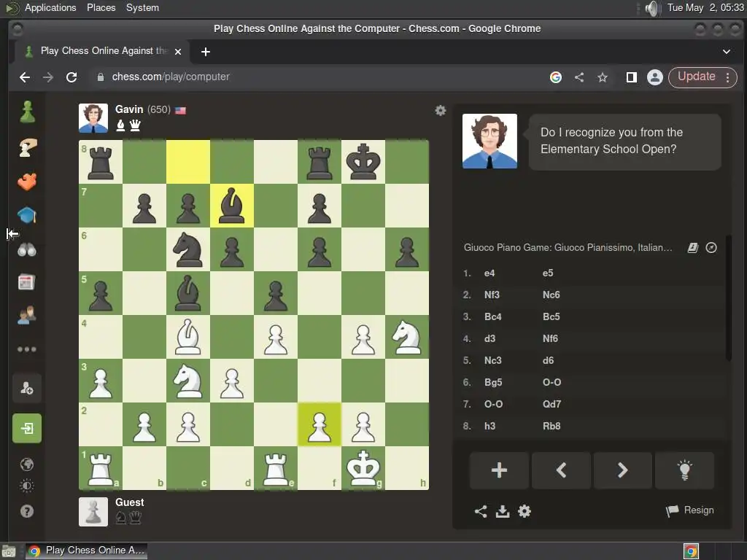Click the green Log In icon
747x560 pixels.
click(27, 428)
